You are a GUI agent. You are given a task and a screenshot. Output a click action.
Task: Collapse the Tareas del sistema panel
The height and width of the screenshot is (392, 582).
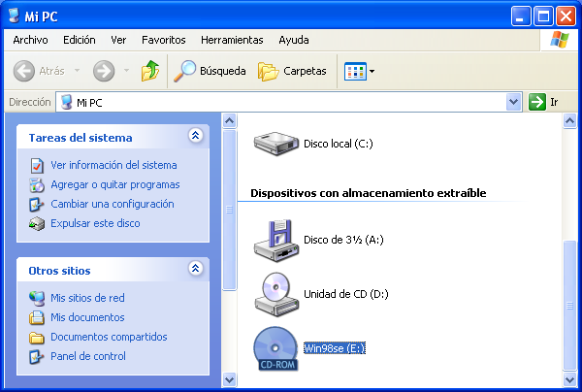coord(195,137)
